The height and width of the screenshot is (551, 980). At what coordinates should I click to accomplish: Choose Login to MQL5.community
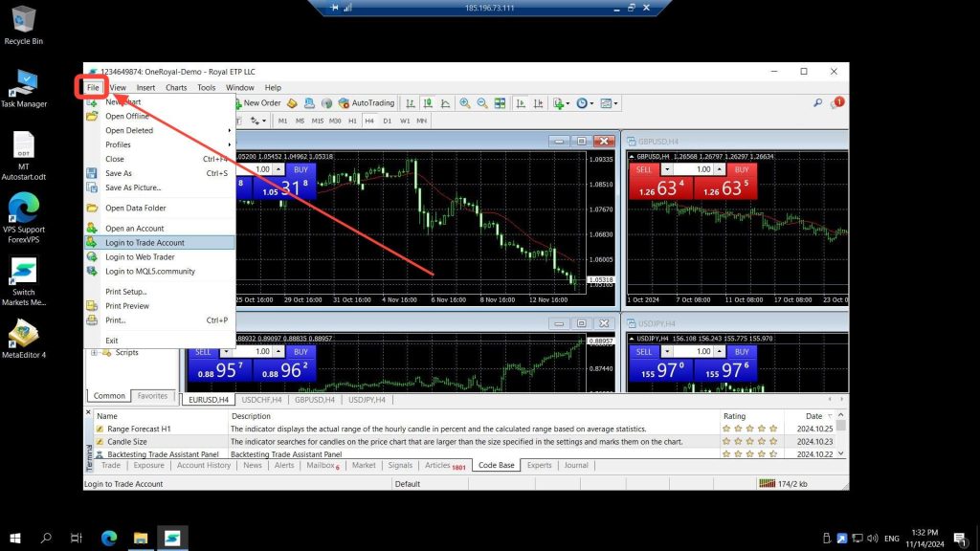(x=160, y=271)
